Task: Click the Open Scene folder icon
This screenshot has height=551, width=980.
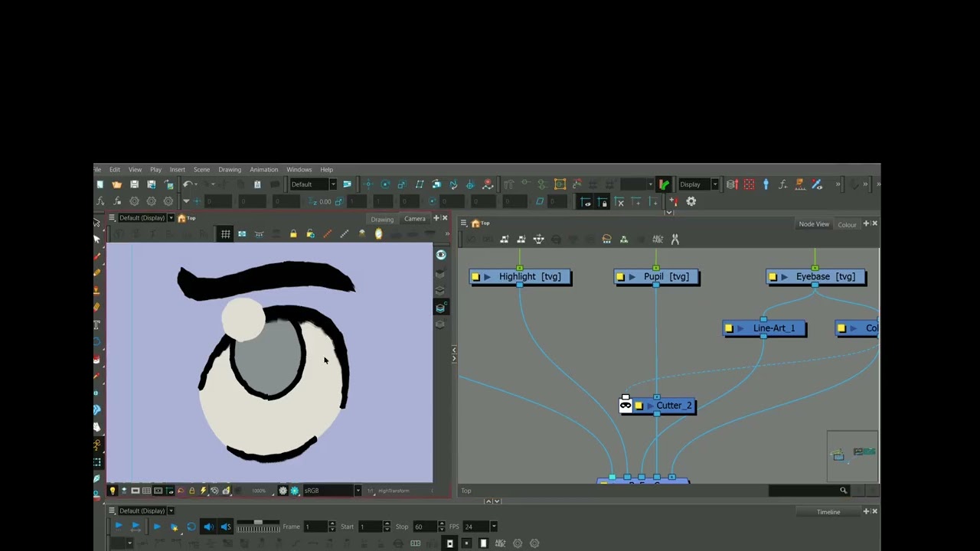Action: pyautogui.click(x=116, y=184)
